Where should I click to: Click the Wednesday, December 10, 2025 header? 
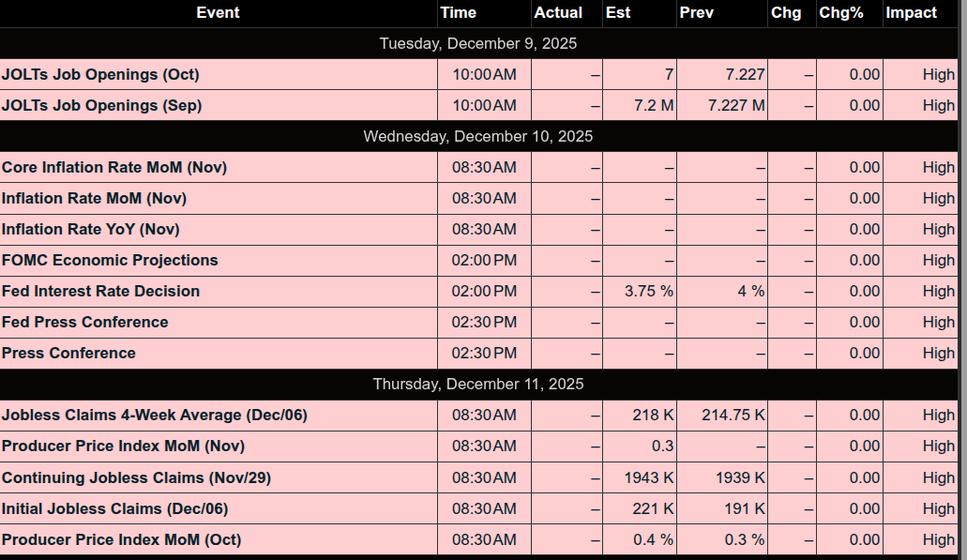tap(478, 137)
